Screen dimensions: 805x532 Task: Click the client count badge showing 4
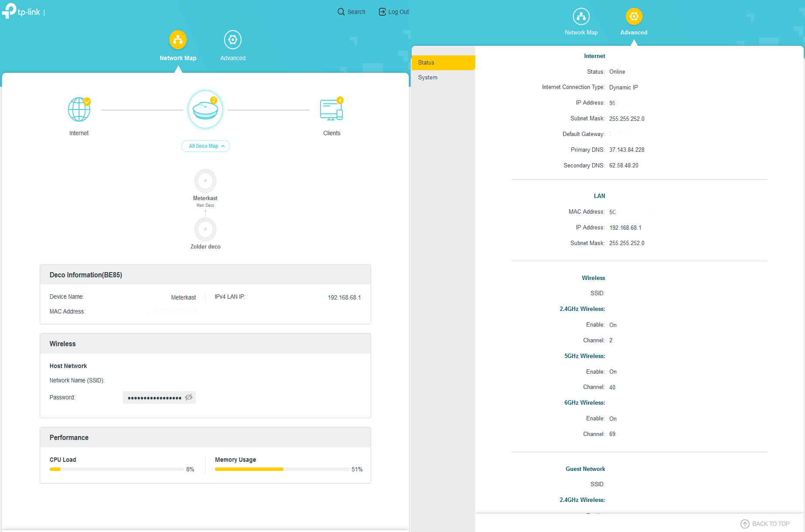click(x=340, y=100)
